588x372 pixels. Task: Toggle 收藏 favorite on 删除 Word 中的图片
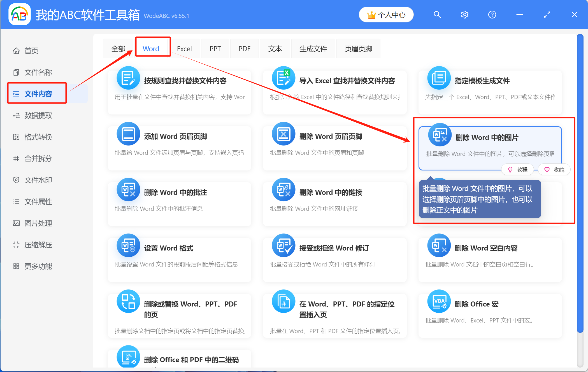tap(554, 169)
